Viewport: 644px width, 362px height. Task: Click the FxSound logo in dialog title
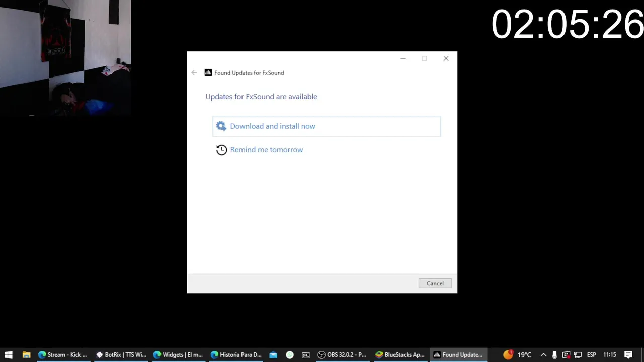tap(208, 73)
